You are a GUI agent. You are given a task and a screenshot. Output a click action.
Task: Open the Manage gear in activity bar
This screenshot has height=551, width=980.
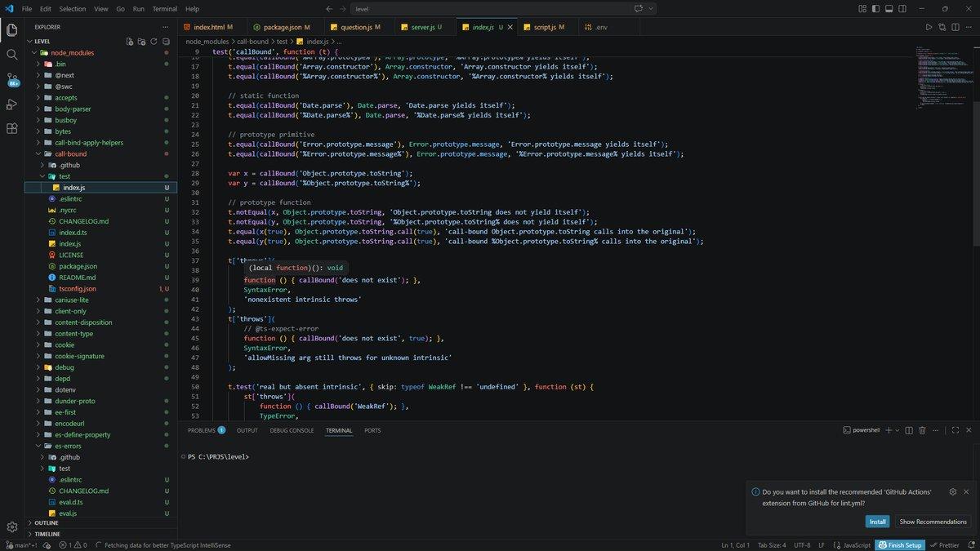tap(12, 527)
